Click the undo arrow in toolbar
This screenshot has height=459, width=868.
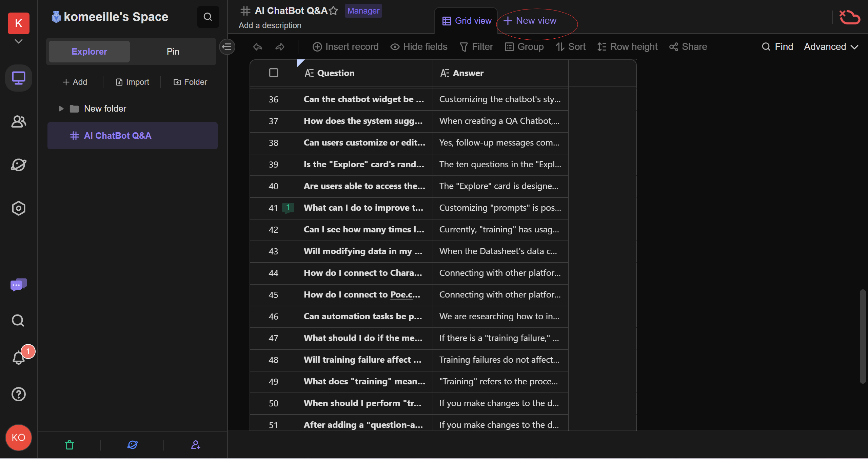click(258, 47)
